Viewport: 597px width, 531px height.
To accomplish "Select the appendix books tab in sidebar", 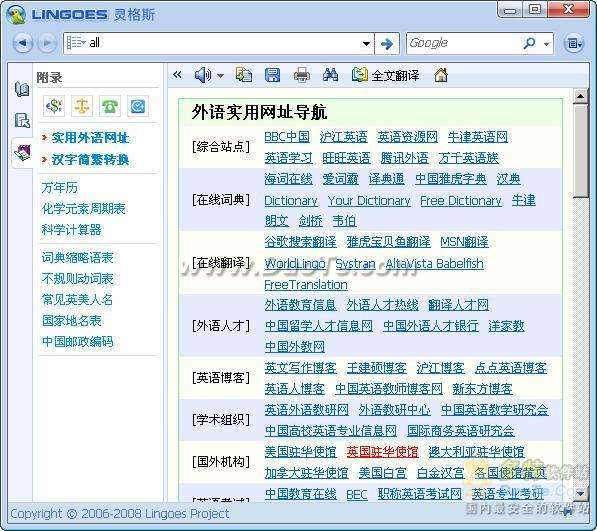I will (22, 152).
